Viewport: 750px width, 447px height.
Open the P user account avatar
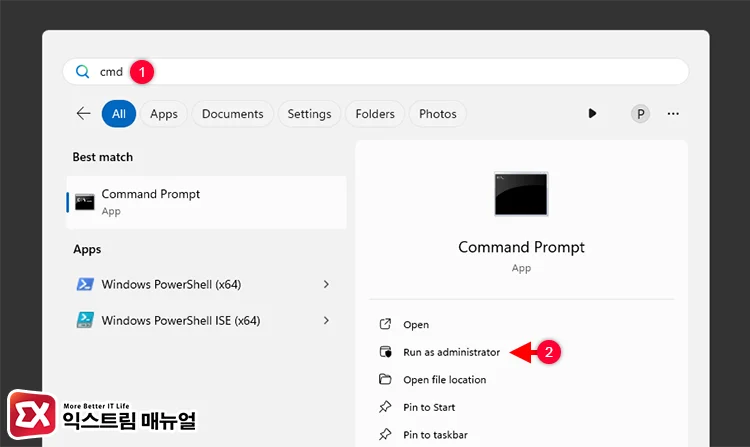(640, 114)
